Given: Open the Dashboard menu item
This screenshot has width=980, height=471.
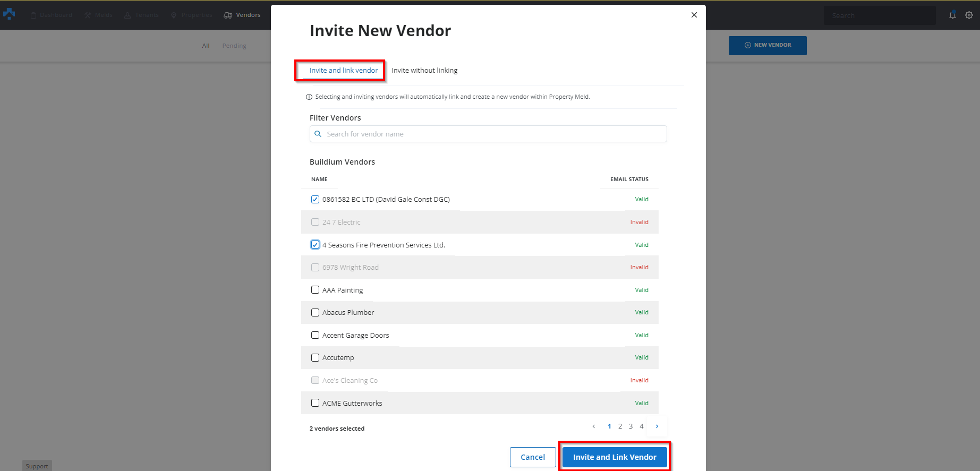Looking at the screenshot, I should point(52,15).
